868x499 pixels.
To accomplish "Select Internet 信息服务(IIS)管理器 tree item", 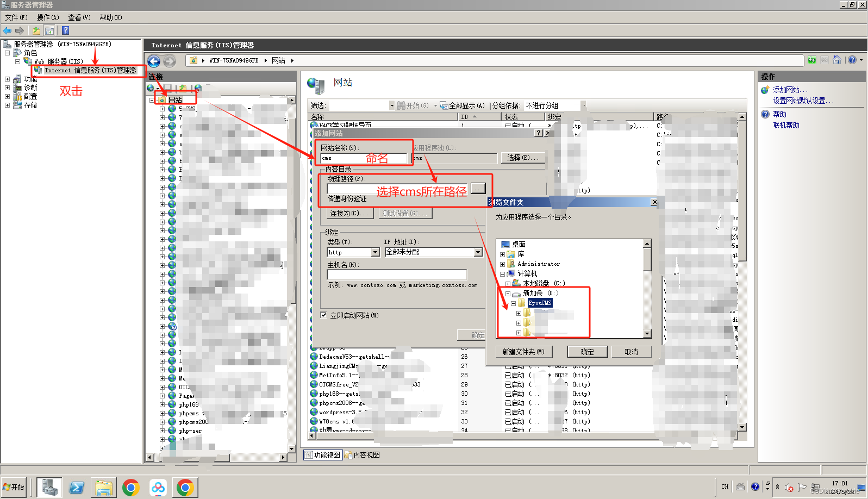I will coord(90,70).
